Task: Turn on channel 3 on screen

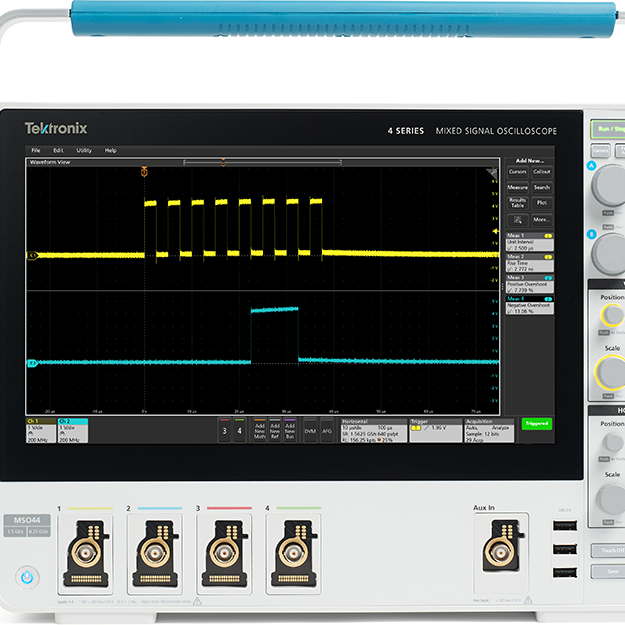Action: (224, 430)
